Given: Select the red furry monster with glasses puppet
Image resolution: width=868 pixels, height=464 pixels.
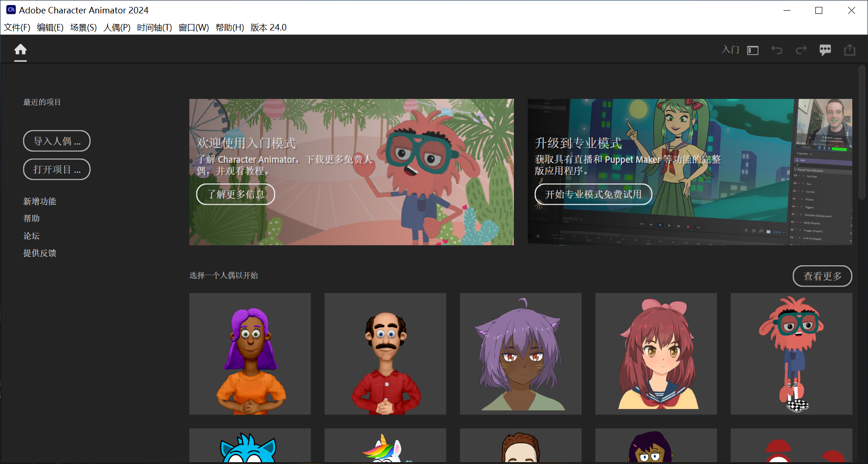Looking at the screenshot, I should coord(791,354).
